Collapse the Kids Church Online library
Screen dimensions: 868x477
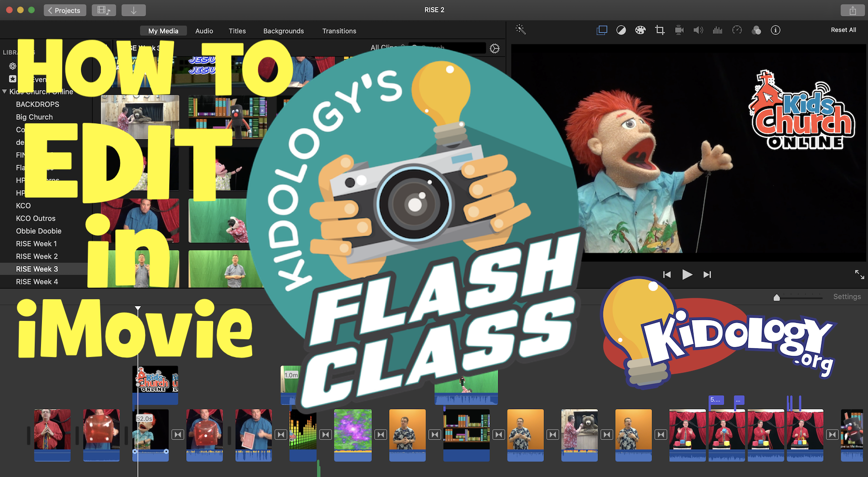[5, 92]
